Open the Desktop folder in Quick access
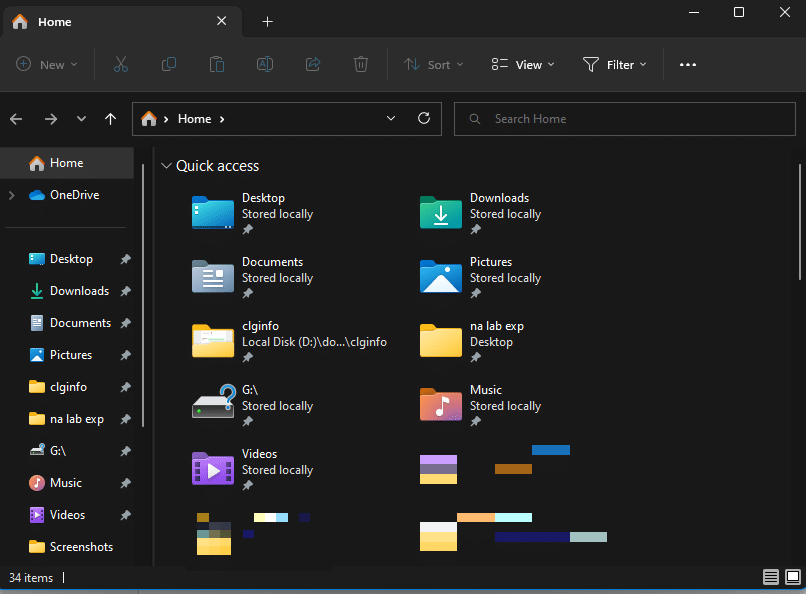This screenshot has height=594, width=806. [x=253, y=213]
